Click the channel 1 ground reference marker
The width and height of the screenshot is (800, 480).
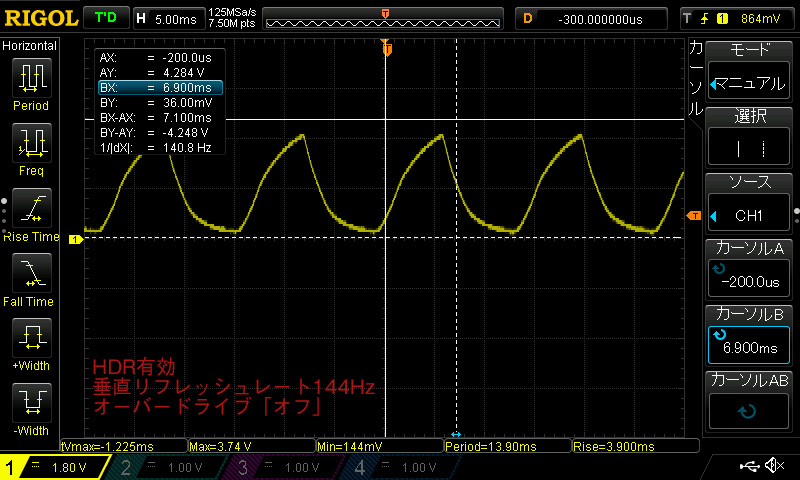tap(76, 239)
